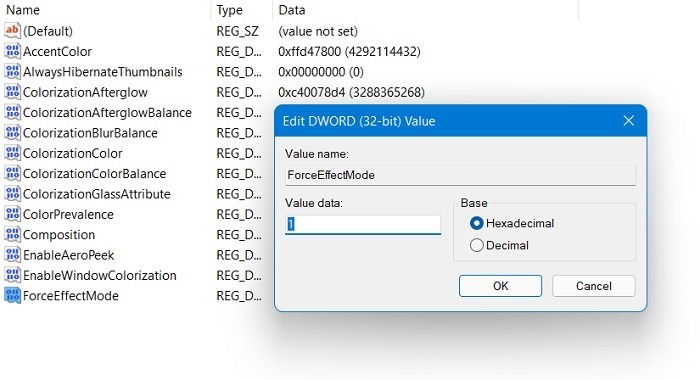Select the ColorizationAfterglowBalance entry name
This screenshot has width=700, height=380.
point(107,113)
